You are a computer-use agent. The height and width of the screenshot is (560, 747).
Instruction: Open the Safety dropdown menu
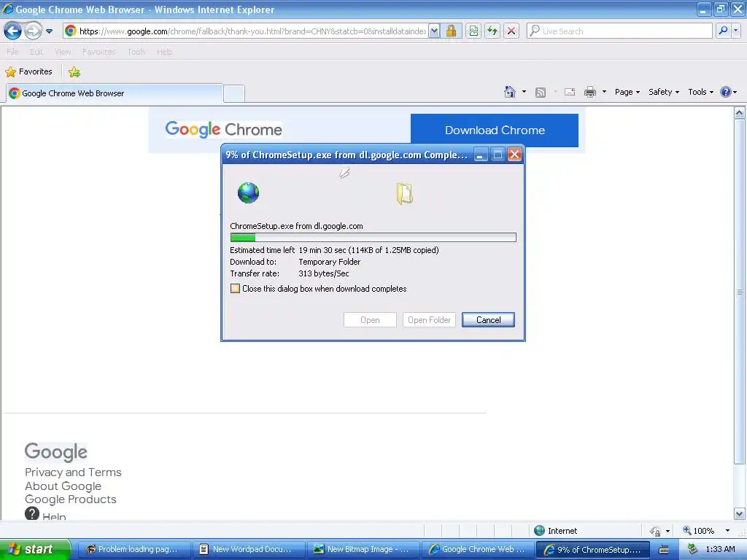tap(663, 92)
